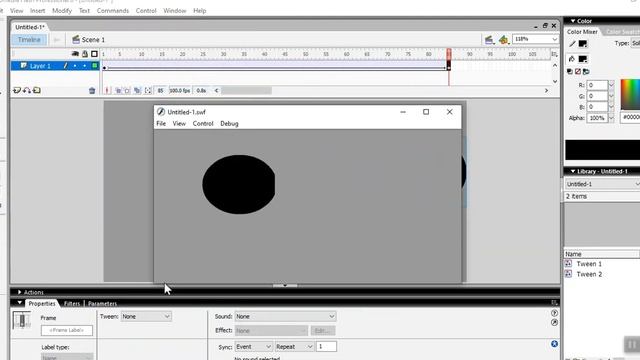
Task: Click the Properties panel help icon
Action: (x=554, y=313)
